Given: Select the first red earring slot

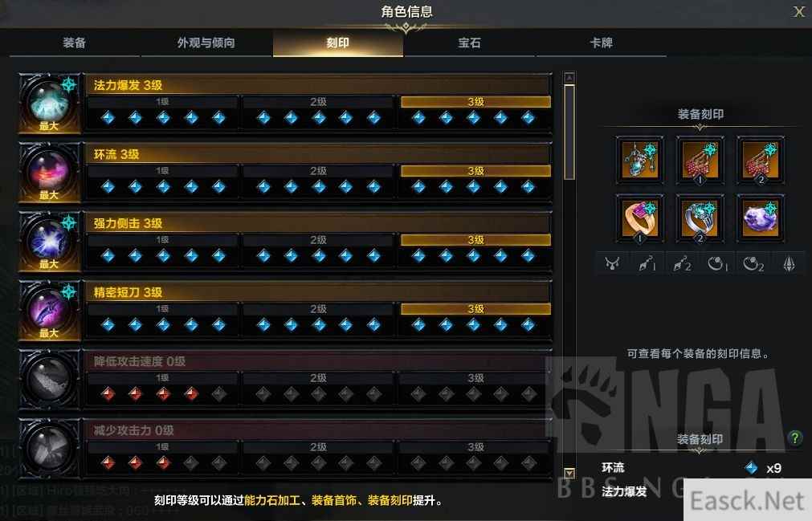Looking at the screenshot, I should tap(700, 160).
